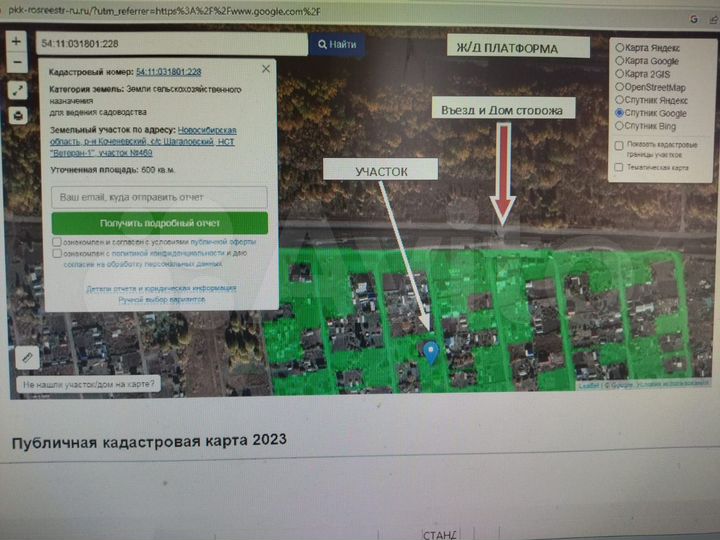Open Ручной выбор вариантов link
The image size is (720, 540).
(160, 299)
